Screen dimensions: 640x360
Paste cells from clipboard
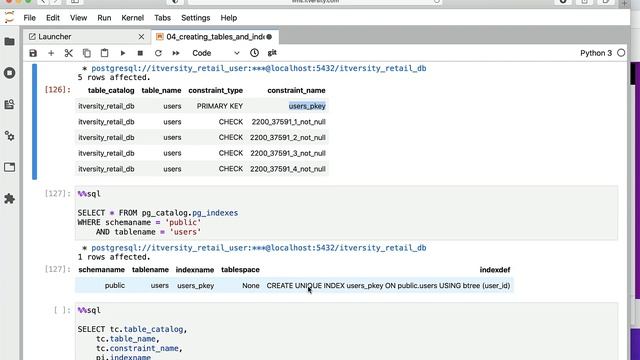coord(104,53)
